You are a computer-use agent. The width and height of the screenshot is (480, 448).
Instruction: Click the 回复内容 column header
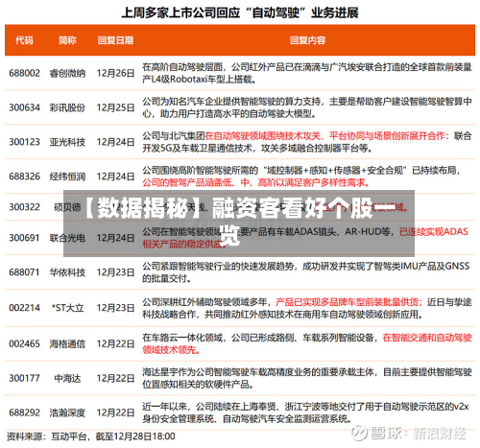coord(307,40)
